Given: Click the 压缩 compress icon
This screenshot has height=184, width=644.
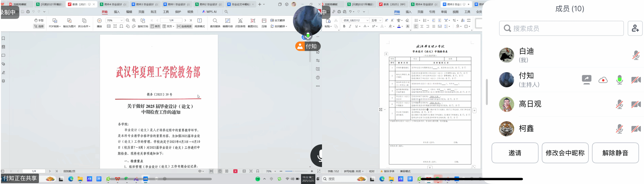Looking at the screenshot, I should (x=264, y=20).
